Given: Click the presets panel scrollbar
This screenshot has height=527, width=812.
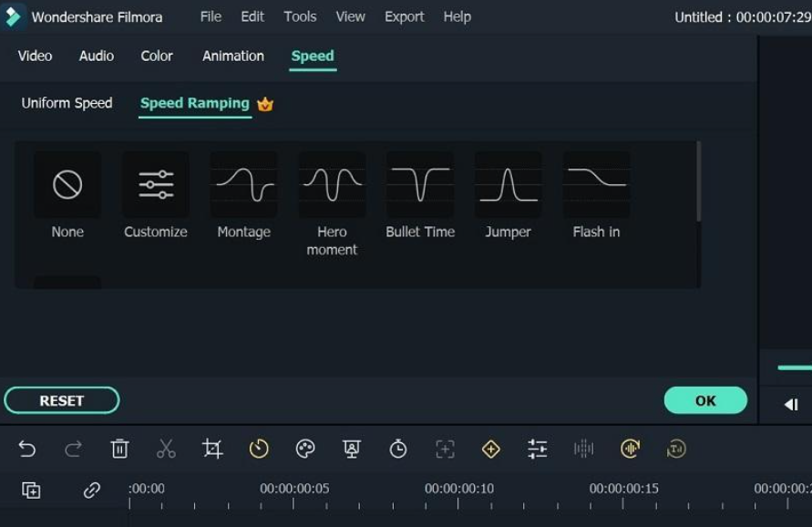Looking at the screenshot, I should 699,181.
